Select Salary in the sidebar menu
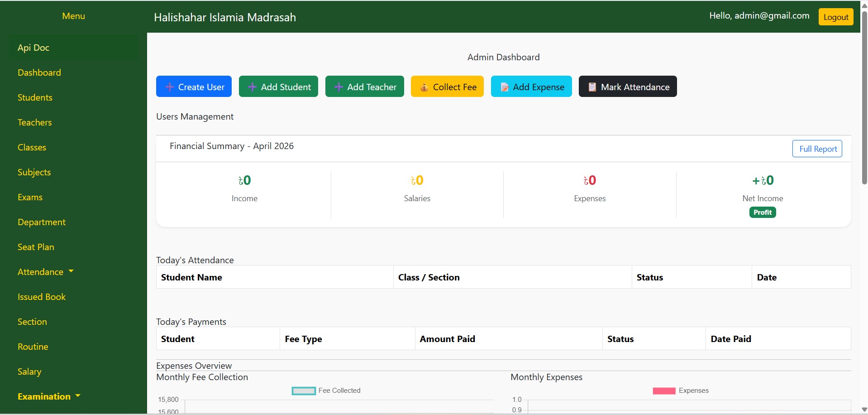868x415 pixels. click(x=29, y=372)
